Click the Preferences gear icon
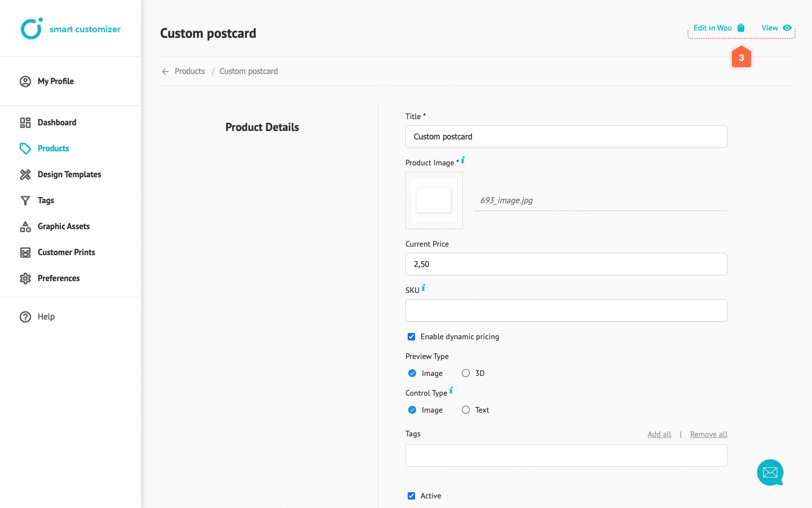This screenshot has height=508, width=812. point(25,278)
